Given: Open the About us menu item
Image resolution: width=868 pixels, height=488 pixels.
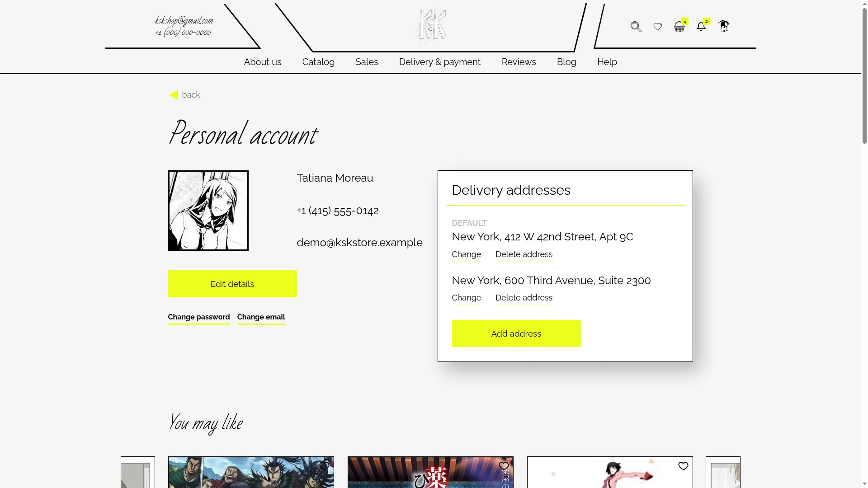Looking at the screenshot, I should click(263, 62).
